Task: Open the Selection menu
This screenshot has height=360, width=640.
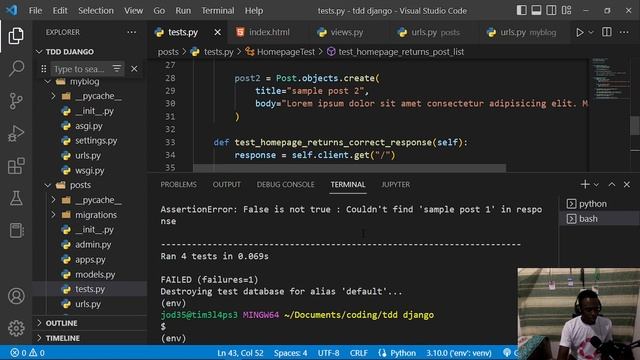Action: click(96, 11)
